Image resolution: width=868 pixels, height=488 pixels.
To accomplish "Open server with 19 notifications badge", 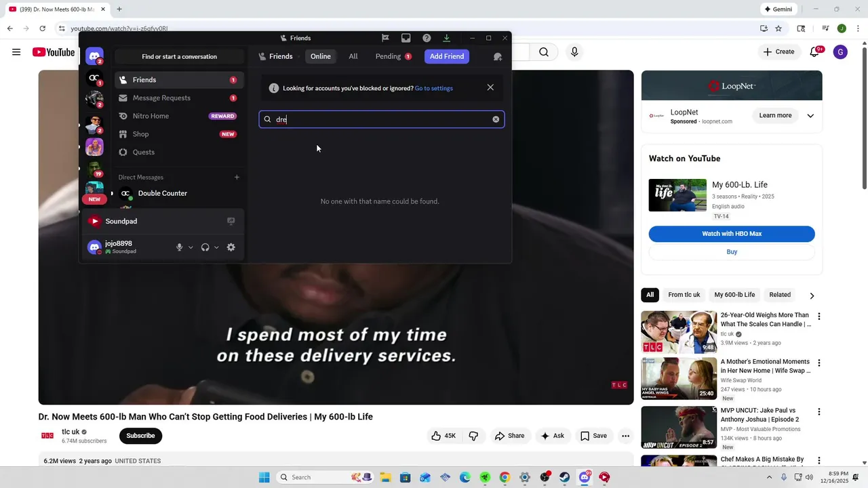I will 95,168.
